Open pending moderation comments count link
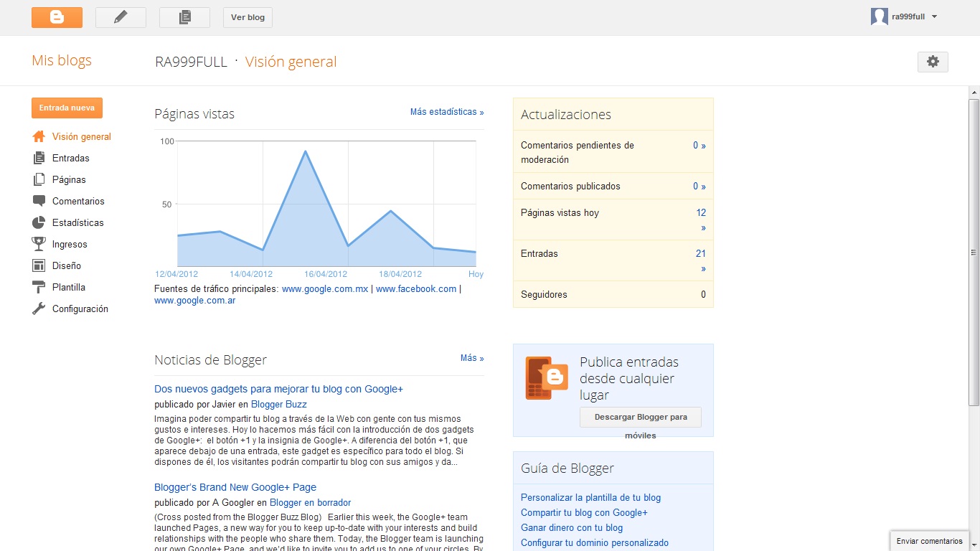Screen dimensions: 980x551 click(699, 146)
